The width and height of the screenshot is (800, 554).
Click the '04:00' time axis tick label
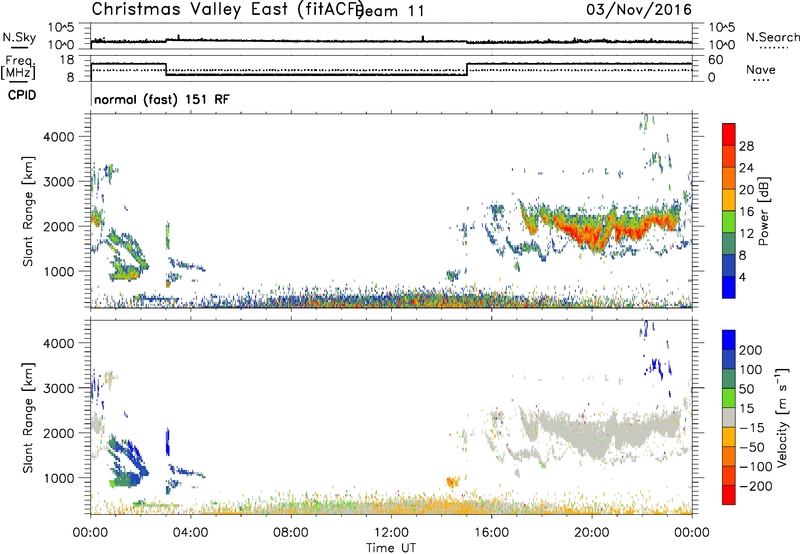pos(191,533)
